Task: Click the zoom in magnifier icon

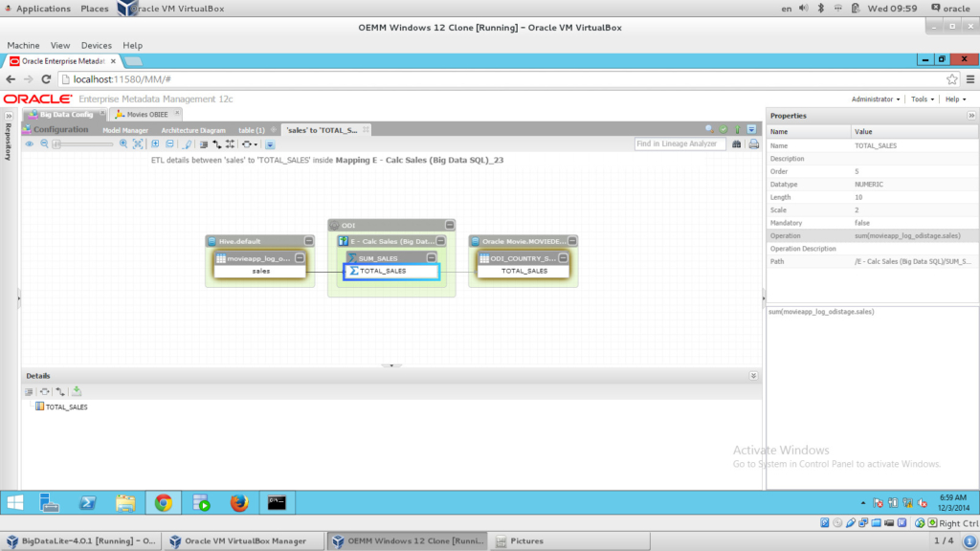Action: 123,144
